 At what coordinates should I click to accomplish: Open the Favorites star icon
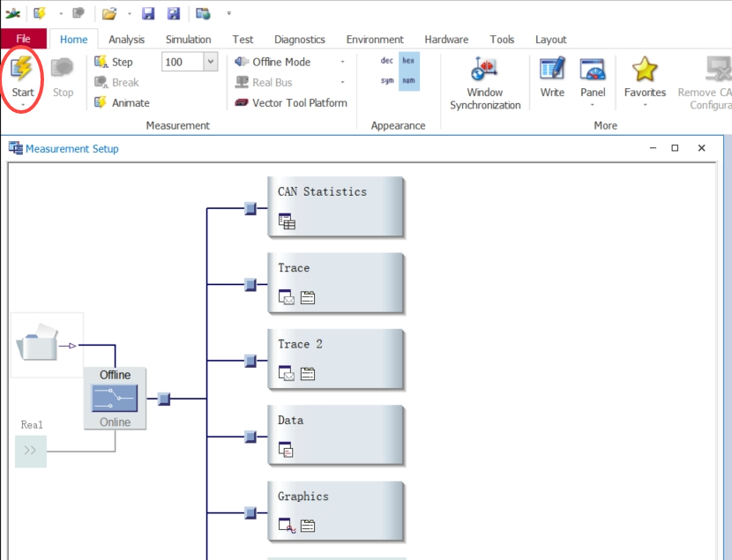pos(645,71)
